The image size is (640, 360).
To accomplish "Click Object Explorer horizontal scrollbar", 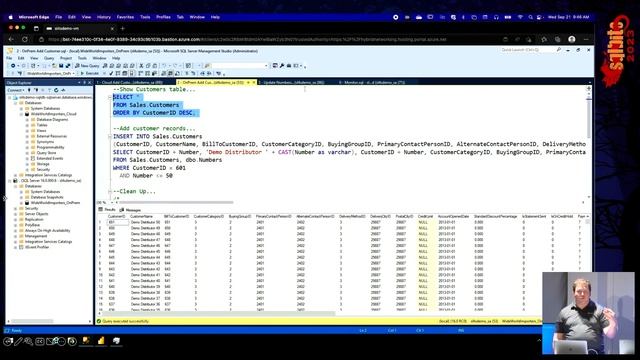I will (x=32, y=321).
